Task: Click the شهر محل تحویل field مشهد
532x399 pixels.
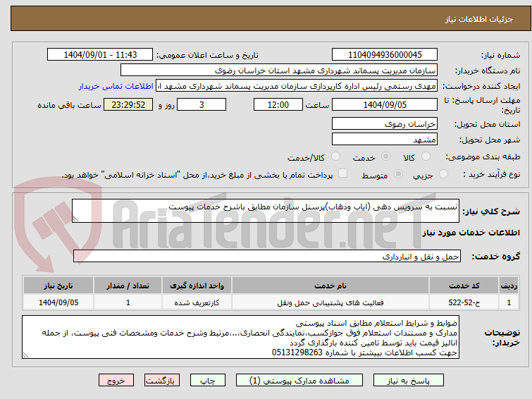Action: 385,139
